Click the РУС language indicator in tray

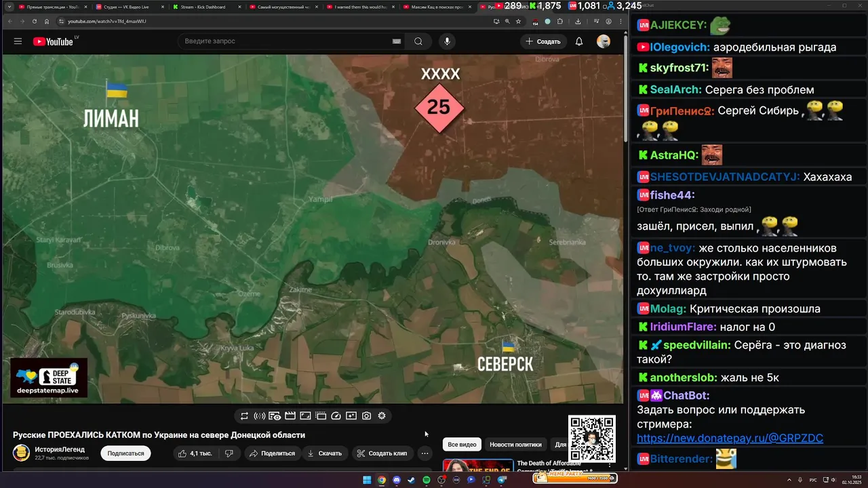[x=814, y=480]
